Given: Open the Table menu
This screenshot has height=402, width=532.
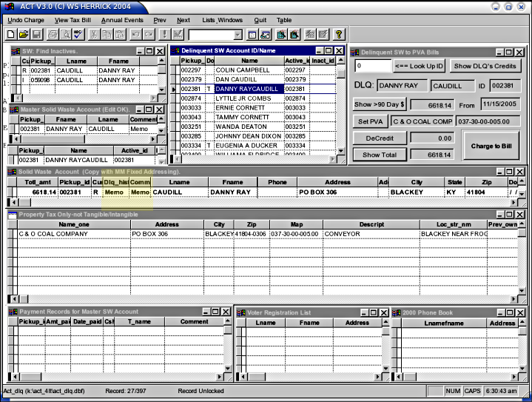Looking at the screenshot, I should (x=284, y=20).
